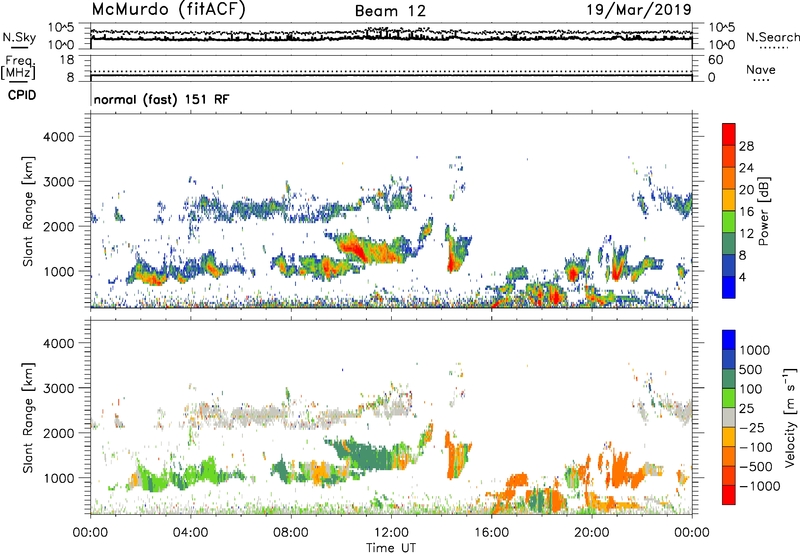Click the McMurdo (fitACF) title text
The image size is (800, 554).
point(168,10)
